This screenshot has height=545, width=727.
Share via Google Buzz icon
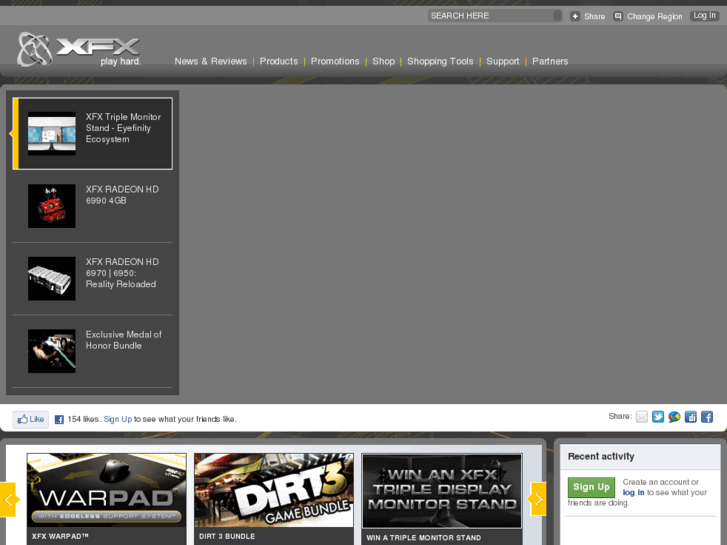[674, 417]
